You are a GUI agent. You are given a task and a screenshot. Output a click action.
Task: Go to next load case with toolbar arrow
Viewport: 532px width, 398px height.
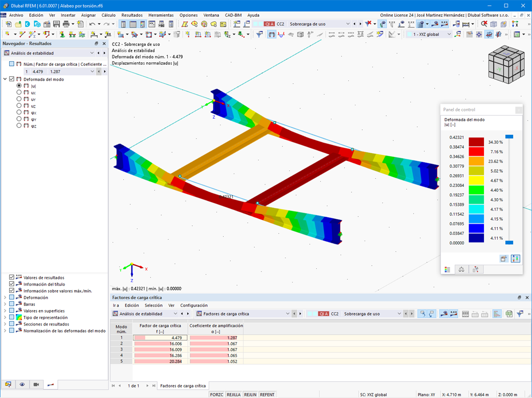[x=360, y=24]
